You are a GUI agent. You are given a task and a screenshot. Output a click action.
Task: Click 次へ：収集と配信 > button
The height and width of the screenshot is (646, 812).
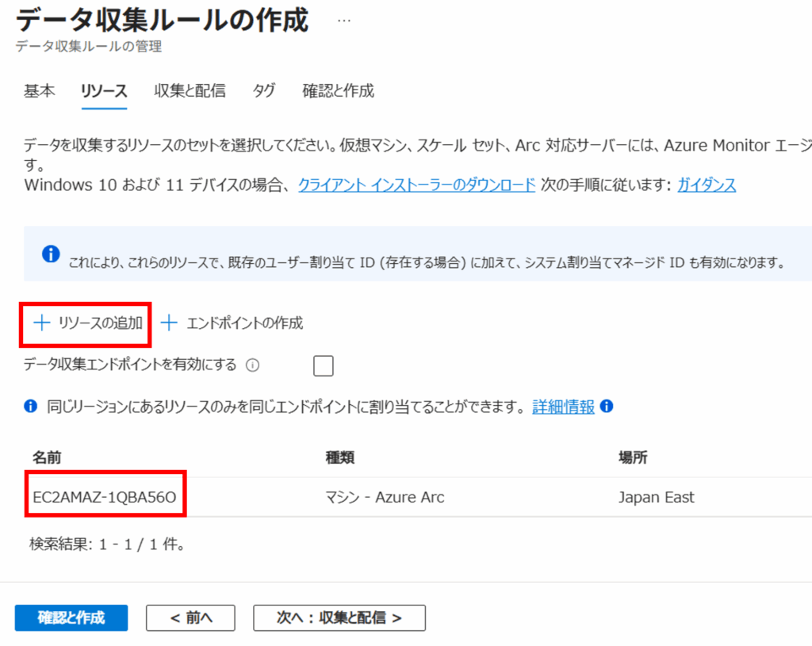point(339,618)
